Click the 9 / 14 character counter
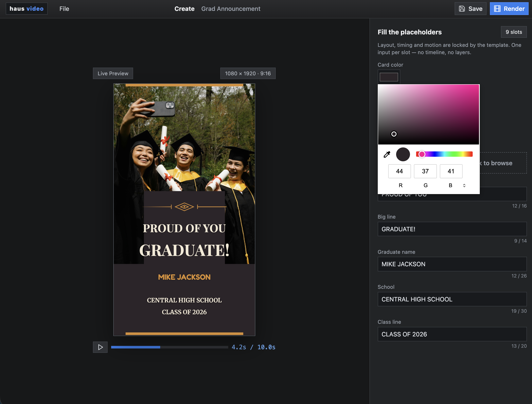 click(x=520, y=241)
